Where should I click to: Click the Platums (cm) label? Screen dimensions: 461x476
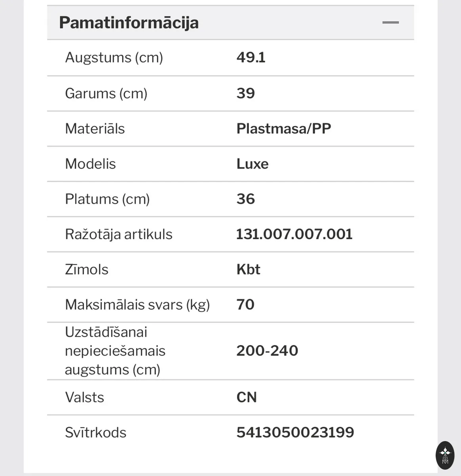click(x=107, y=199)
